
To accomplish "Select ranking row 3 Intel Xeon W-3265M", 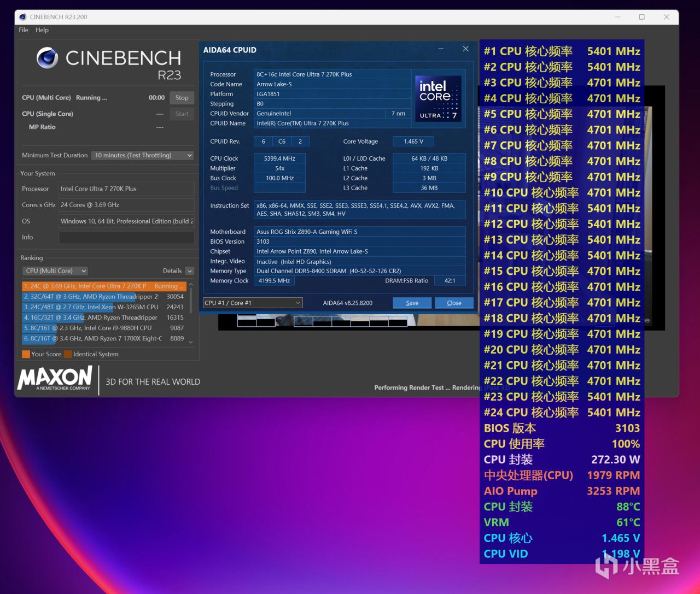I will click(x=104, y=307).
